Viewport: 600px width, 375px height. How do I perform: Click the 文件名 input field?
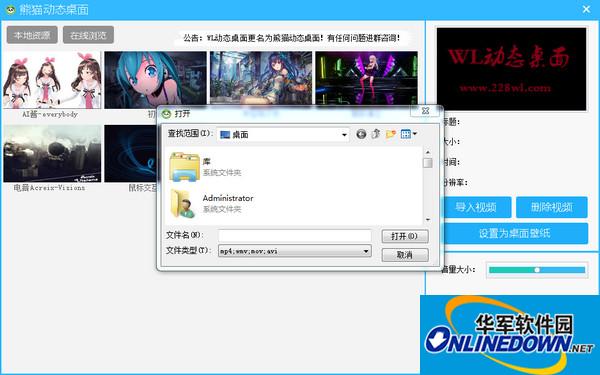[x=295, y=235]
